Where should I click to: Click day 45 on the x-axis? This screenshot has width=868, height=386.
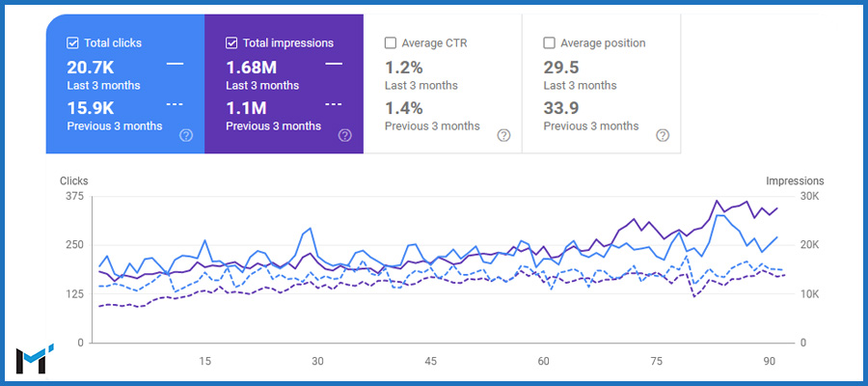431,362
